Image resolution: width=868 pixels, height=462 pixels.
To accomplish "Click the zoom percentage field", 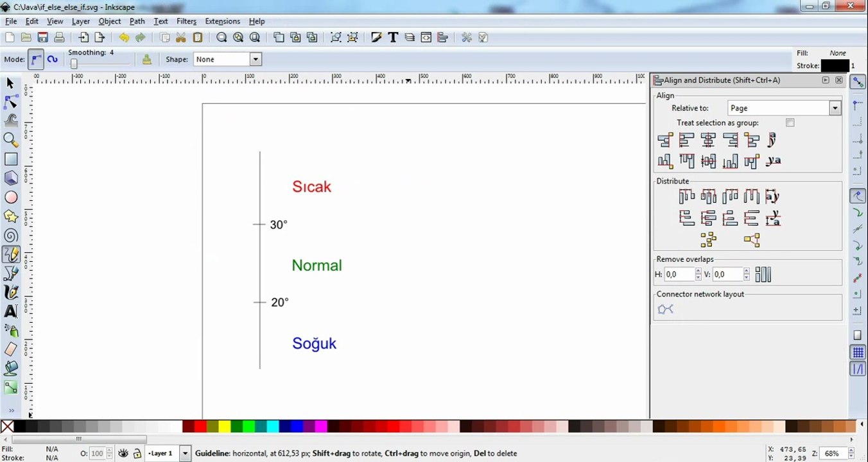I will click(x=832, y=453).
